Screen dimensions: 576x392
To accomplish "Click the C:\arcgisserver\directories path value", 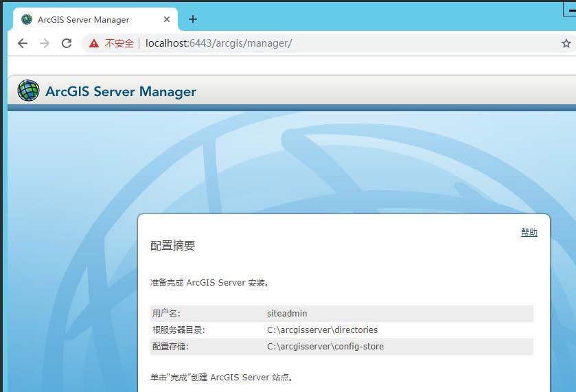I will pyautogui.click(x=322, y=330).
